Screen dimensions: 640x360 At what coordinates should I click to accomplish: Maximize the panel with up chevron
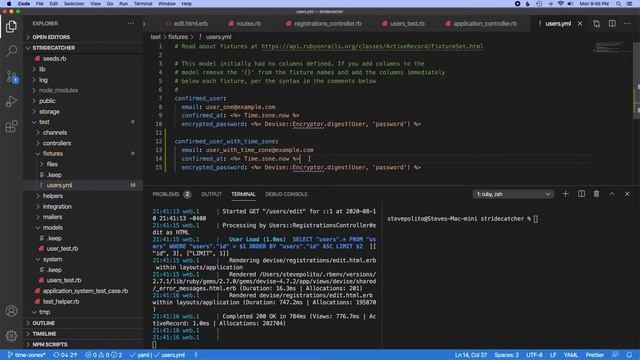(x=612, y=194)
